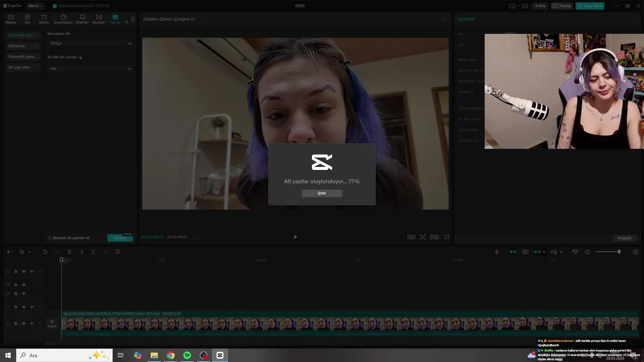This screenshot has width=644, height=362.
Task: Click the Paylaş button
Action: (x=562, y=6)
